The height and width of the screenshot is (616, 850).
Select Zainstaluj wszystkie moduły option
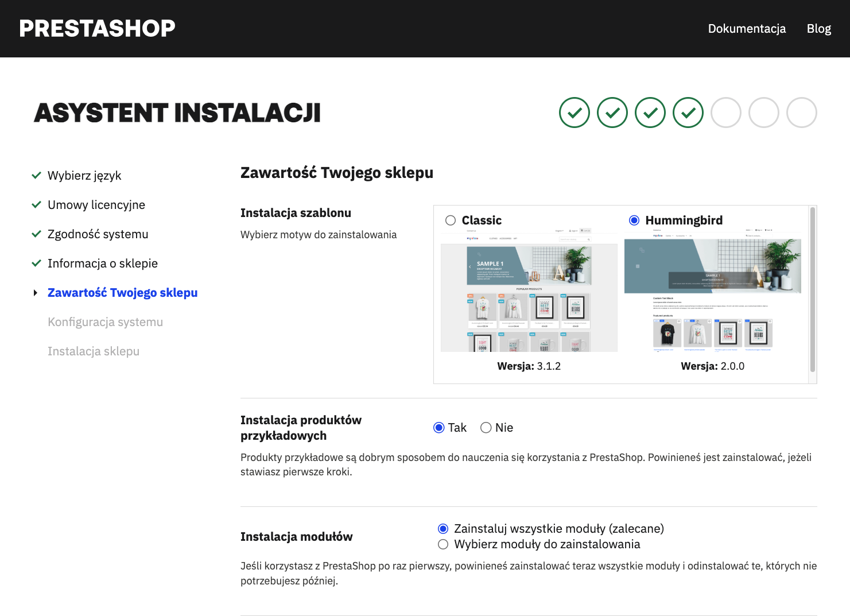click(443, 529)
